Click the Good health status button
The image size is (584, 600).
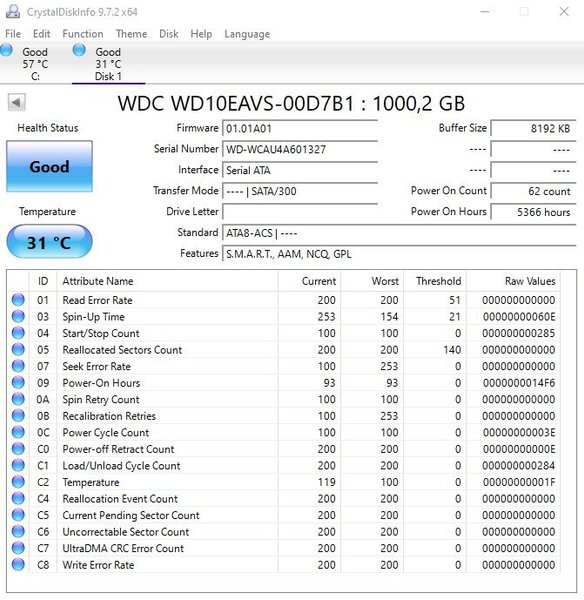pyautogui.click(x=49, y=166)
